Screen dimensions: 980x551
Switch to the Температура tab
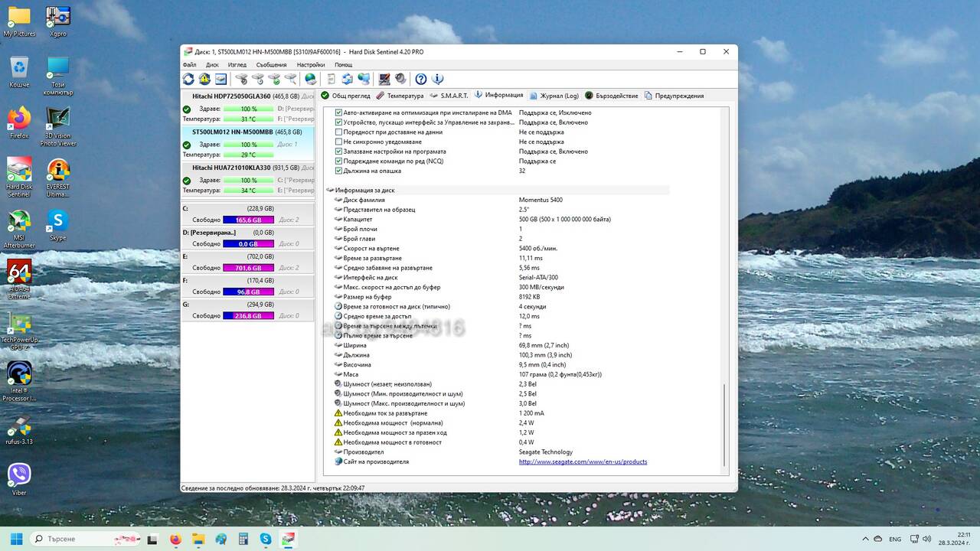(399, 96)
